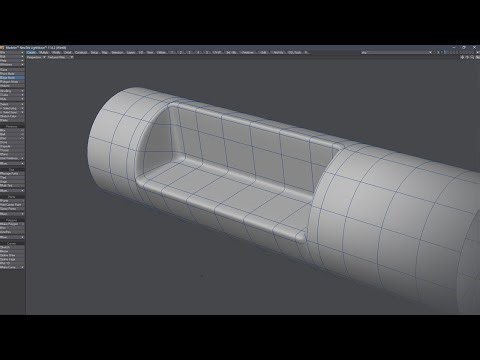Open the current object name dropdown

point(397,52)
